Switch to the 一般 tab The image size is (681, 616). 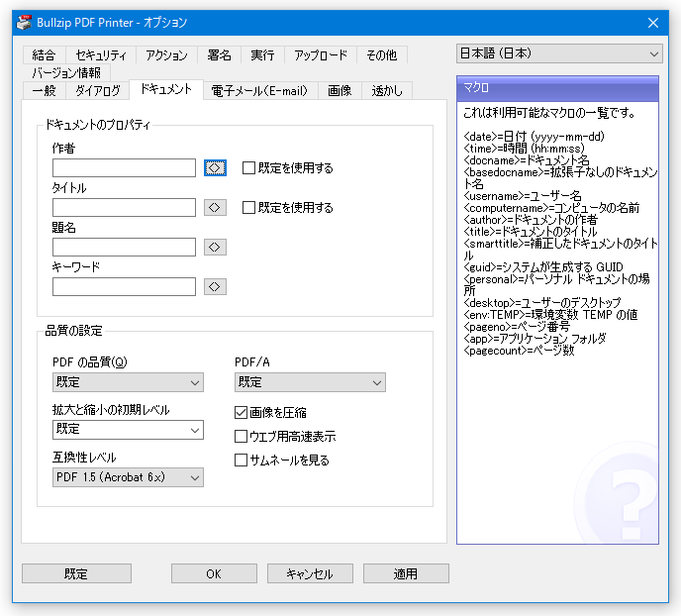click(44, 90)
